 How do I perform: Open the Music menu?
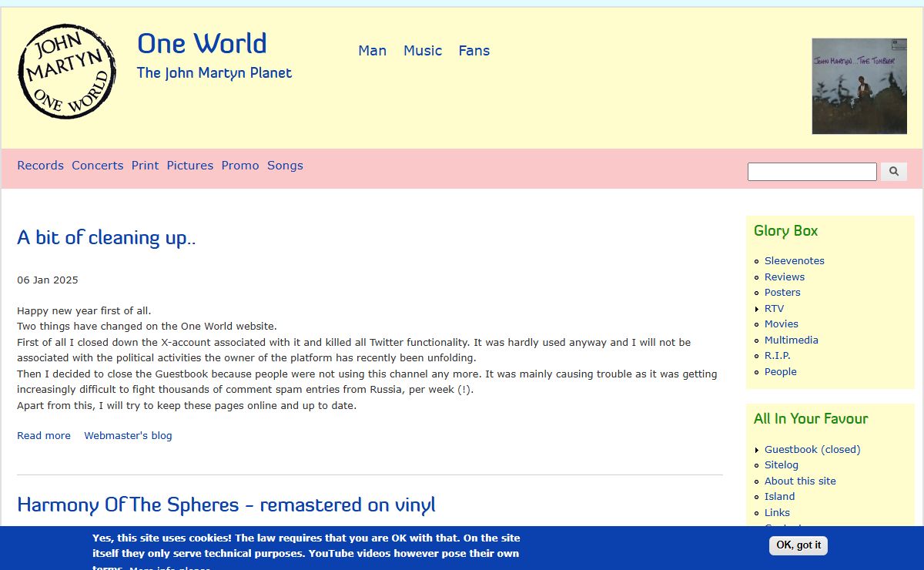423,51
